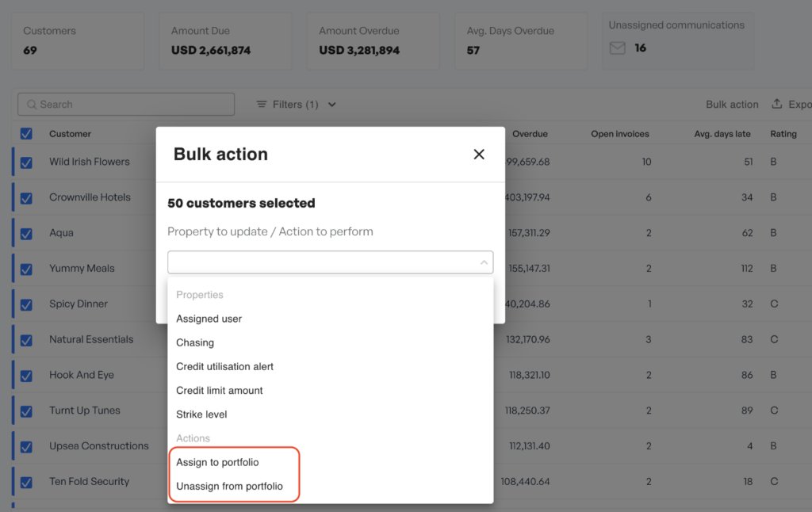Click Avg. Days Overdue 57 card
The image size is (812, 512).
pos(521,41)
